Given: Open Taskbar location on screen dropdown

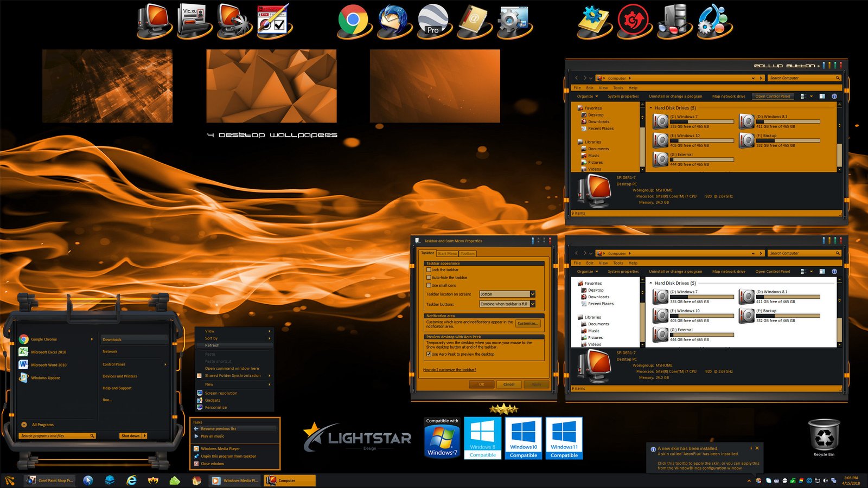Looking at the screenshot, I should point(507,294).
